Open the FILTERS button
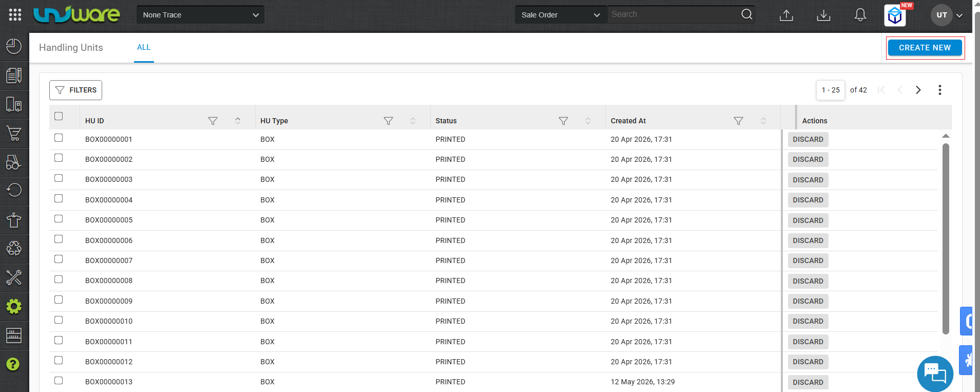Screen dimensions: 980x392 point(76,90)
